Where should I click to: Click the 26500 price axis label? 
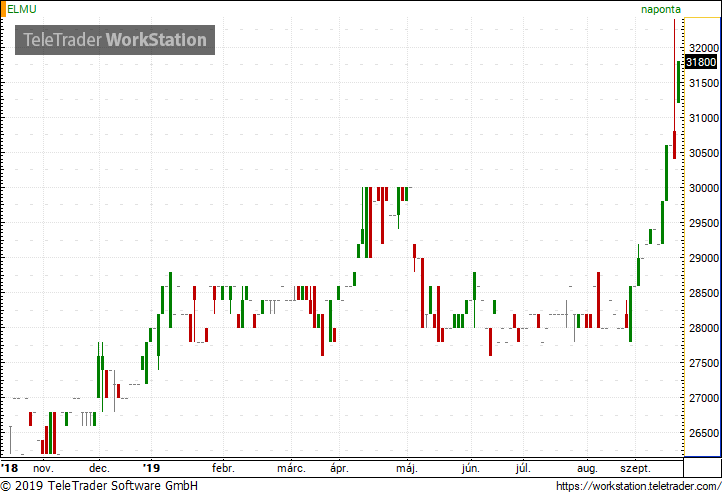[704, 433]
